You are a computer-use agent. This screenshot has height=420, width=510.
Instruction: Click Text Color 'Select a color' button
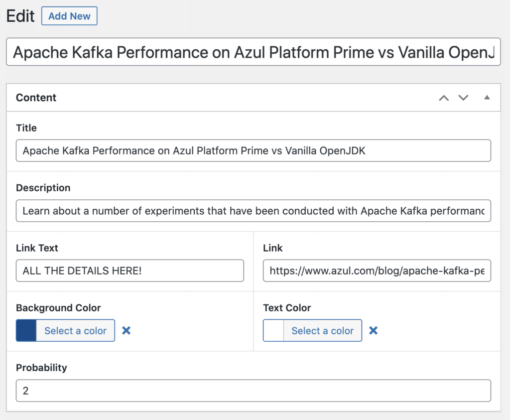322,330
